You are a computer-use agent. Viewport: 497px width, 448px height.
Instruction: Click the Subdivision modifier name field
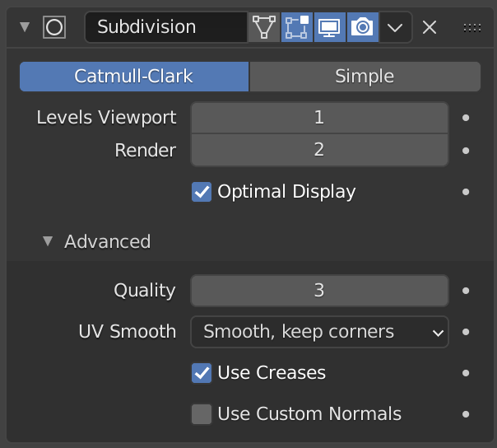point(165,27)
